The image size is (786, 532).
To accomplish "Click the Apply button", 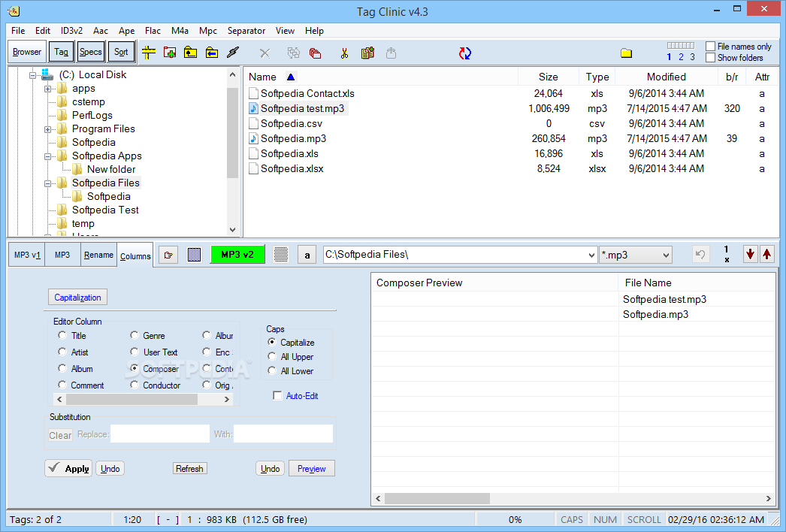I will point(68,468).
